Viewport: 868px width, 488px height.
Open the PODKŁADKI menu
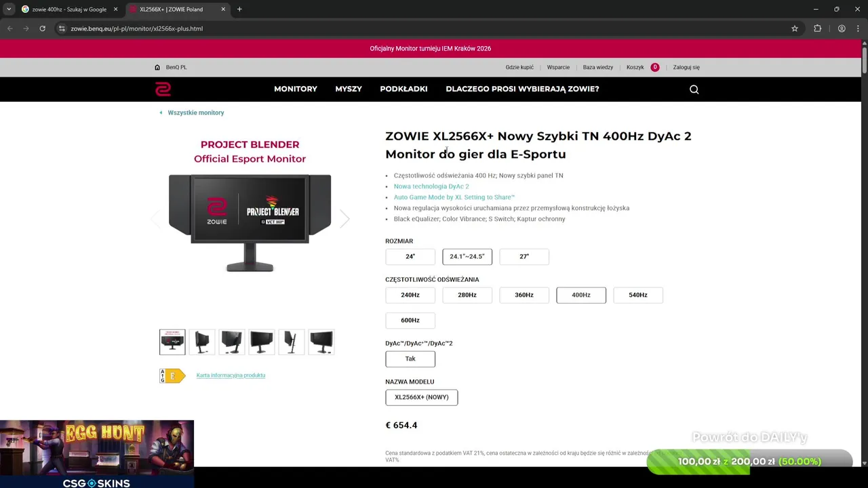(x=403, y=89)
